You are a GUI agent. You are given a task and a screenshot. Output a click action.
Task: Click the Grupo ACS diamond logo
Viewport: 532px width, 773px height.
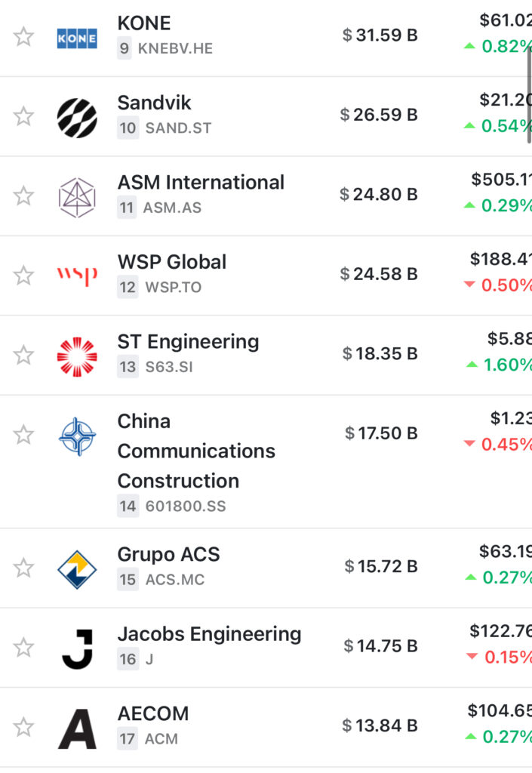(x=77, y=569)
